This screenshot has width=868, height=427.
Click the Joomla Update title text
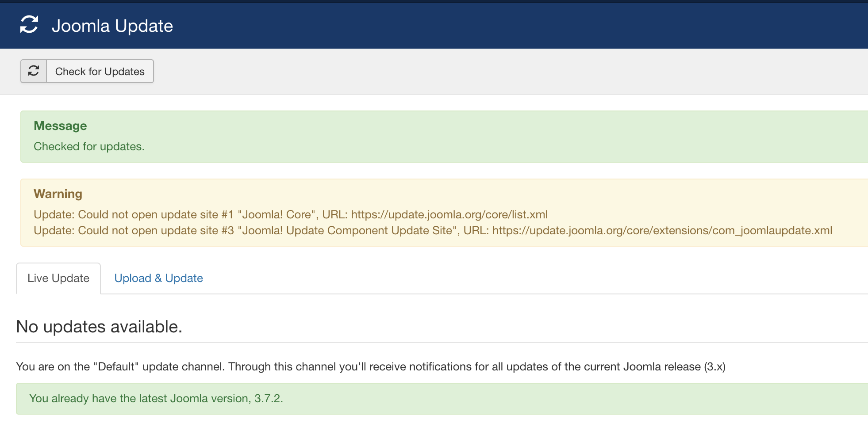[x=113, y=25]
